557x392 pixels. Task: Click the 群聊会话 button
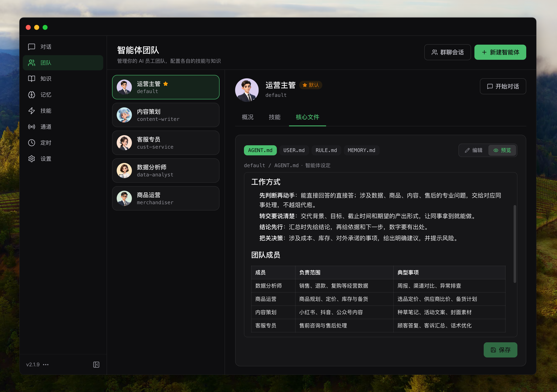click(448, 52)
